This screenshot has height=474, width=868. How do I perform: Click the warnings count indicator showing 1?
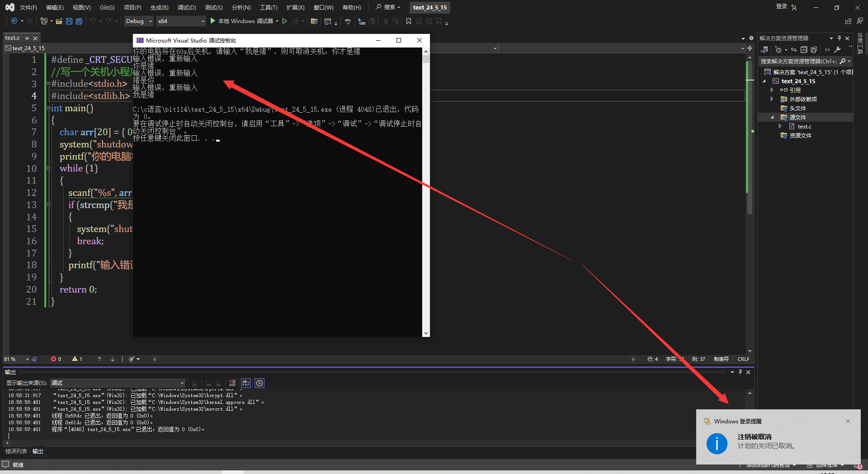click(x=77, y=359)
